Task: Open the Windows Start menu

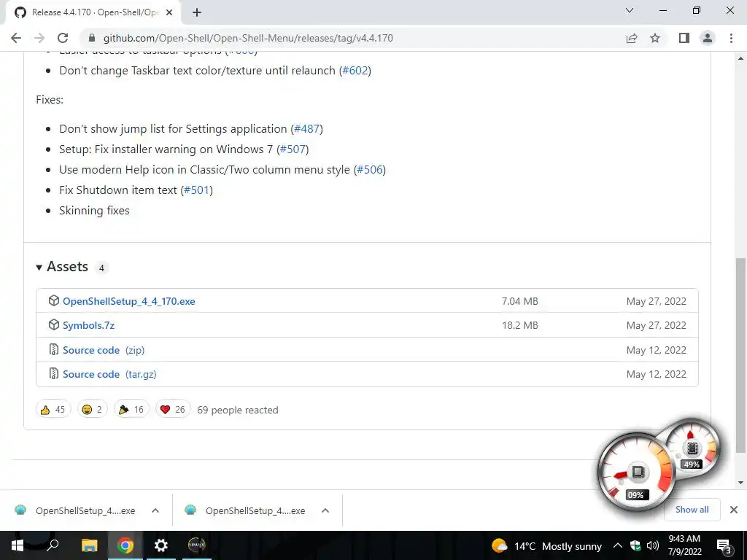Action: point(18,545)
